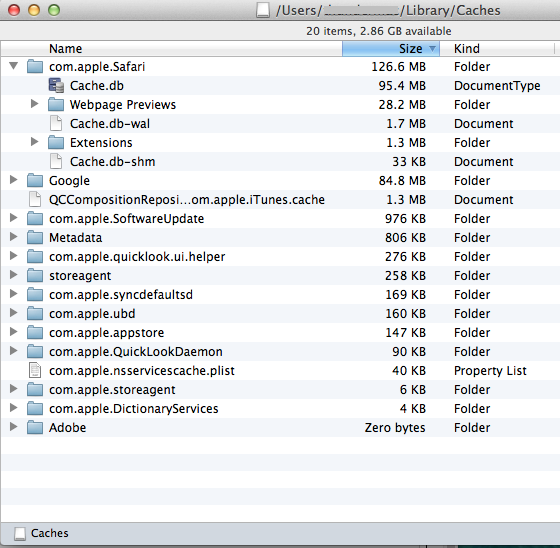Select the com.apple.Safari row name
Image resolution: width=560 pixels, height=548 pixels.
(x=97, y=67)
